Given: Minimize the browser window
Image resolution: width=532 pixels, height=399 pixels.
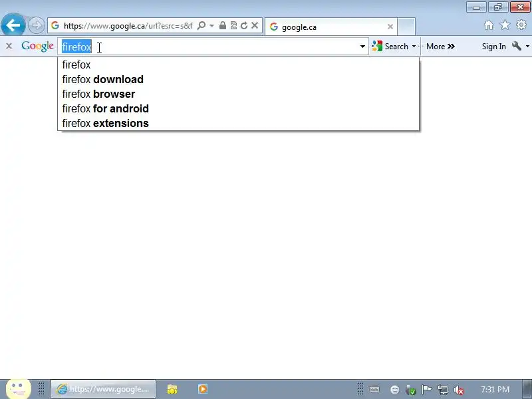Looking at the screenshot, I should tap(476, 7).
